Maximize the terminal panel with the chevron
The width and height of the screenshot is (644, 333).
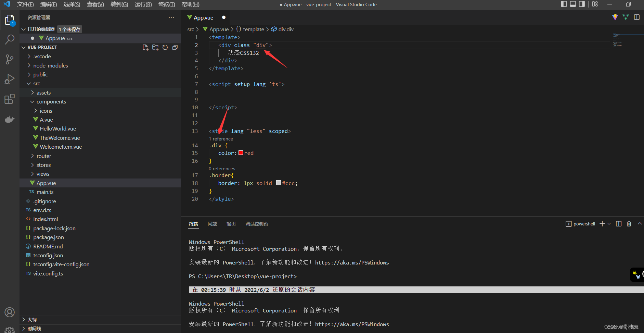(640, 223)
